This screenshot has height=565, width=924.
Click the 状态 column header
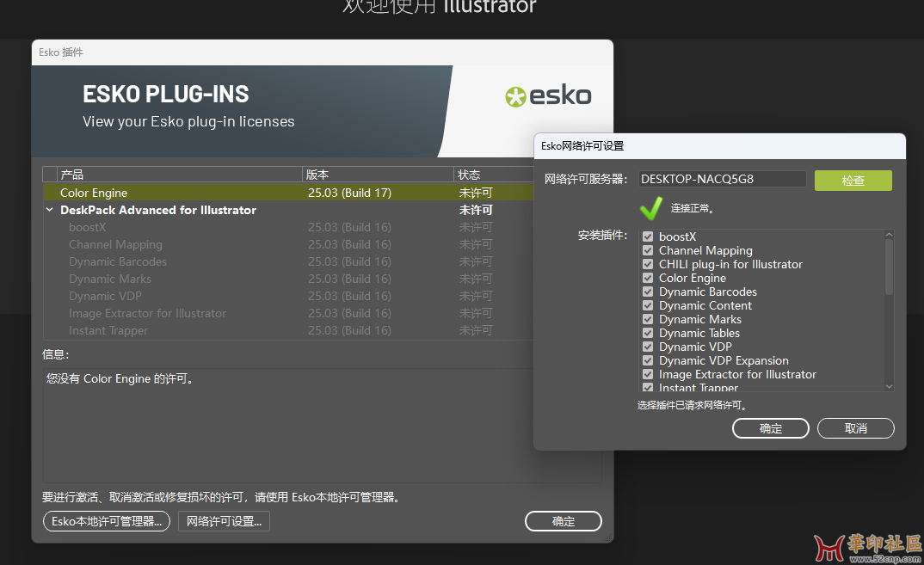click(x=494, y=175)
